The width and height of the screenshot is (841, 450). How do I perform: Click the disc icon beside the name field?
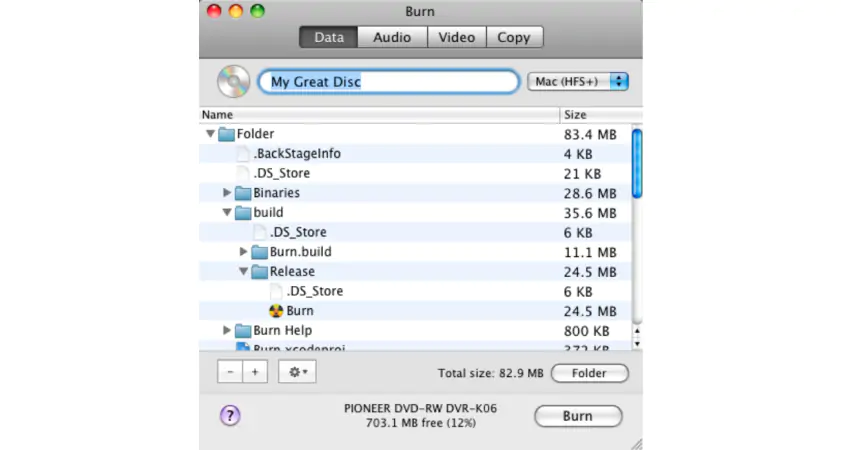233,81
